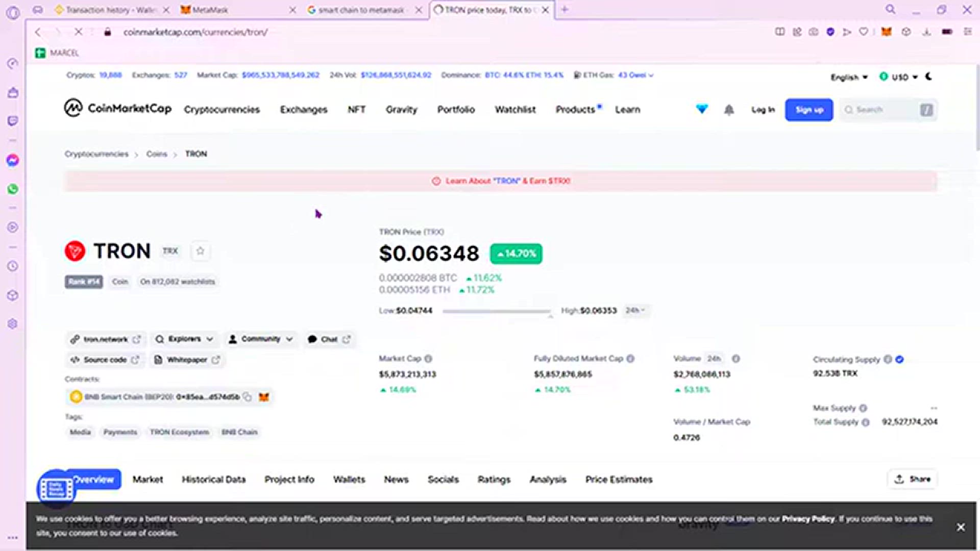This screenshot has height=551, width=980.
Task: Dismiss the cookie notice with X
Action: click(960, 527)
